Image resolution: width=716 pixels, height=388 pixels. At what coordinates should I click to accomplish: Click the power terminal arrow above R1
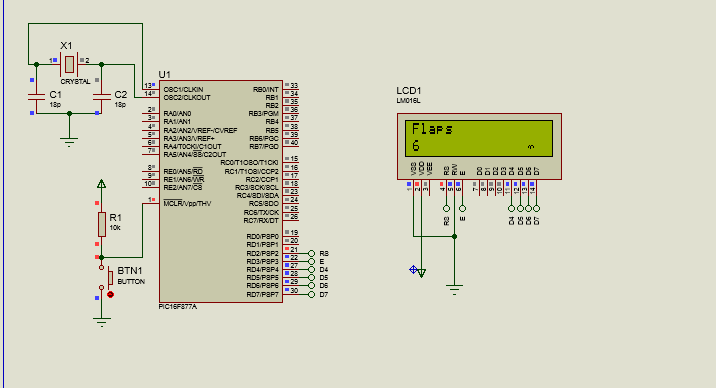[x=101, y=184]
